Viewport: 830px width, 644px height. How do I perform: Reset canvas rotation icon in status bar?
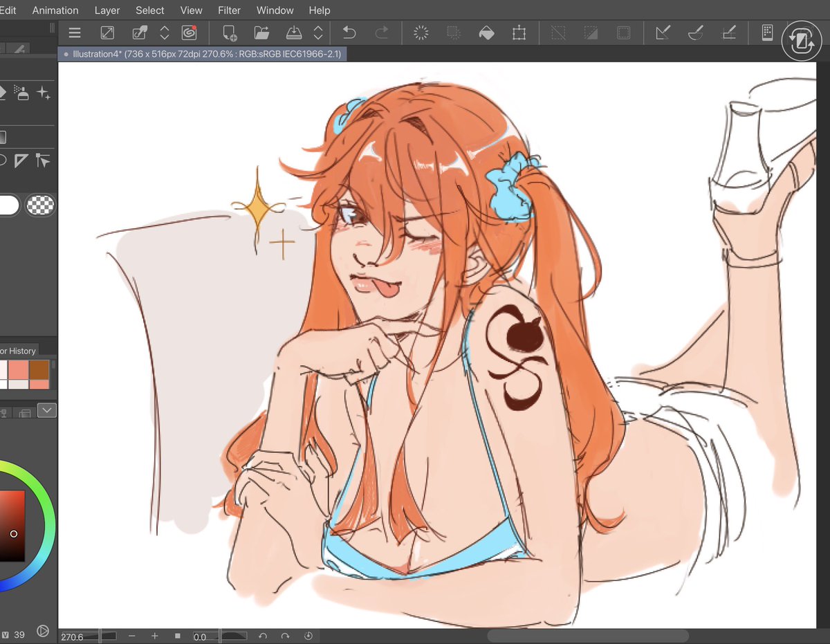tap(308, 636)
